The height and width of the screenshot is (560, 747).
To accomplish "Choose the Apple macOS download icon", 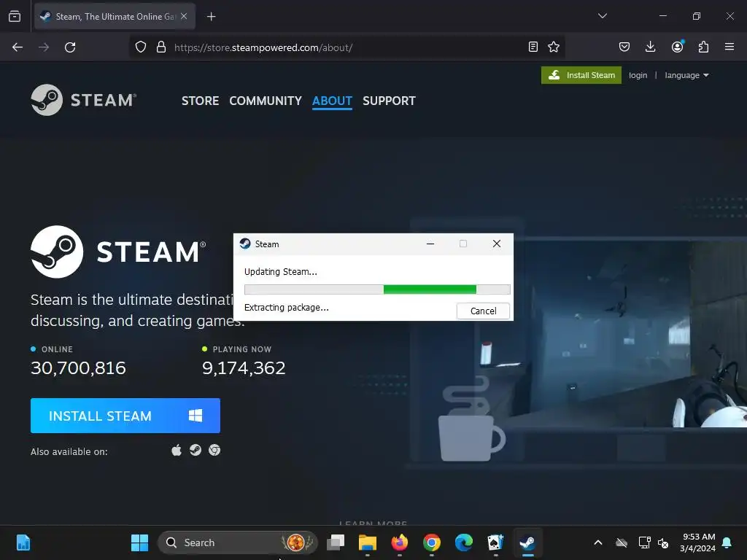I will [x=177, y=450].
